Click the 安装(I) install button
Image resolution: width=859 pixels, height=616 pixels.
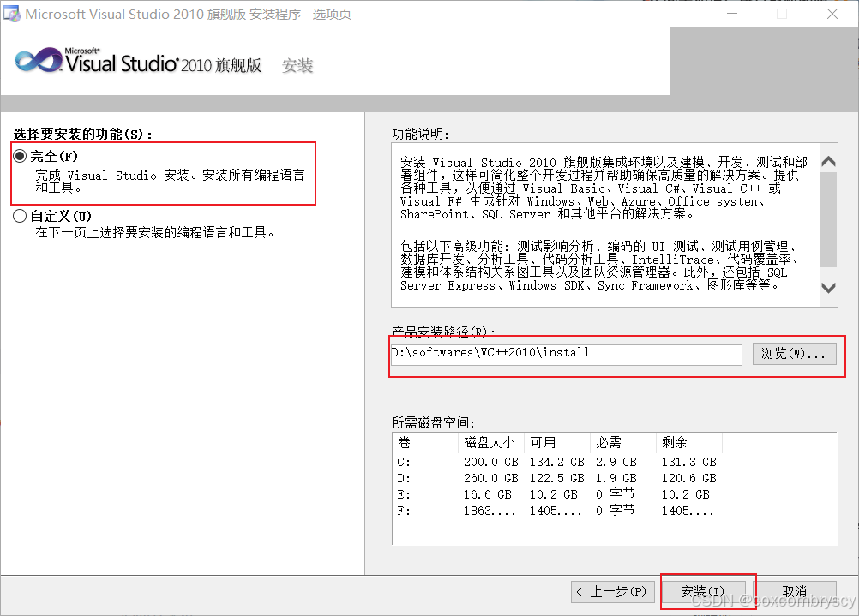pos(704,591)
